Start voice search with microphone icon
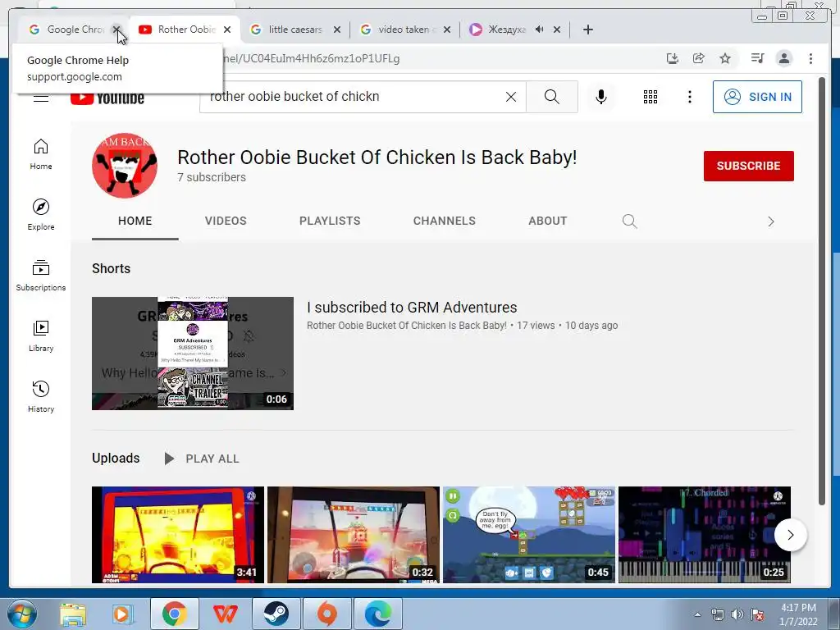Viewport: 840px width, 630px height. coord(601,97)
